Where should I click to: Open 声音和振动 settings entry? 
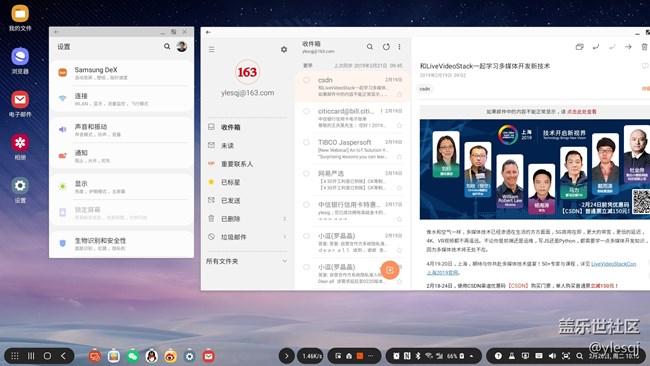click(121, 130)
